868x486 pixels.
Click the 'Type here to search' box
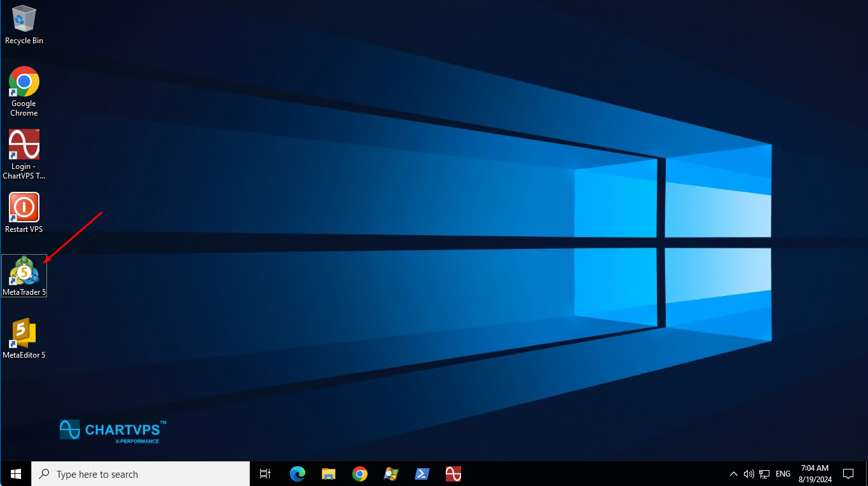tap(141, 474)
